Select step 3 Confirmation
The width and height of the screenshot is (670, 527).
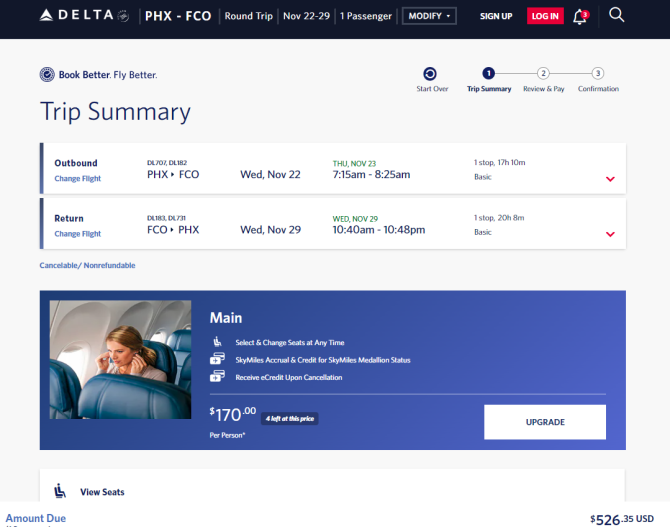tap(598, 73)
